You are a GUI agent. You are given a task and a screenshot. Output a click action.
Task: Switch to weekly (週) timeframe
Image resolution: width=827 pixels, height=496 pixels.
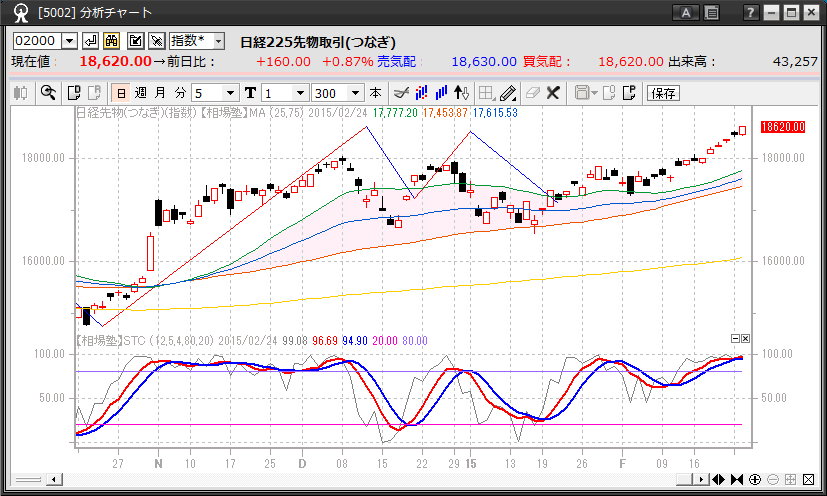[x=139, y=93]
